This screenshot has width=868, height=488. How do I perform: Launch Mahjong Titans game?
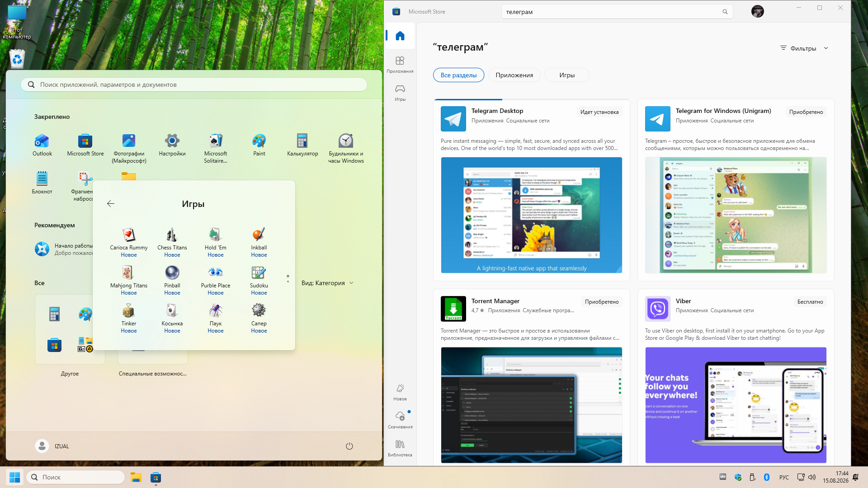[129, 280]
